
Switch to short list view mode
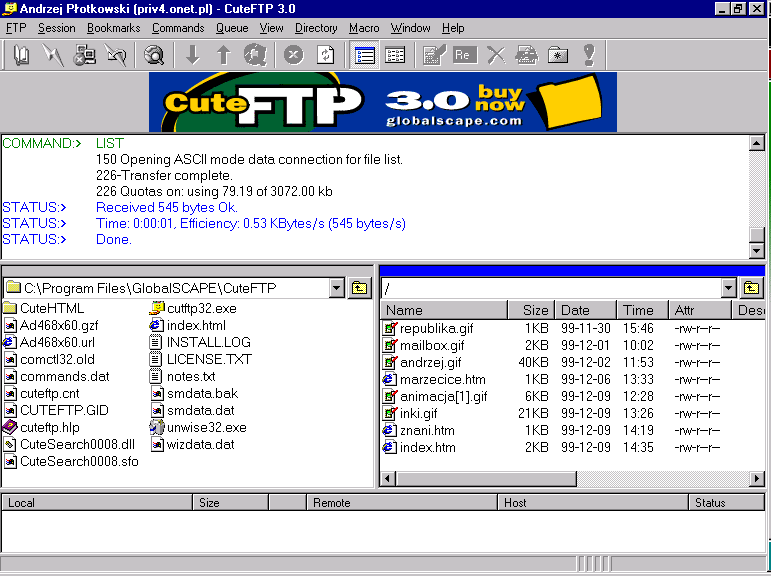(395, 56)
